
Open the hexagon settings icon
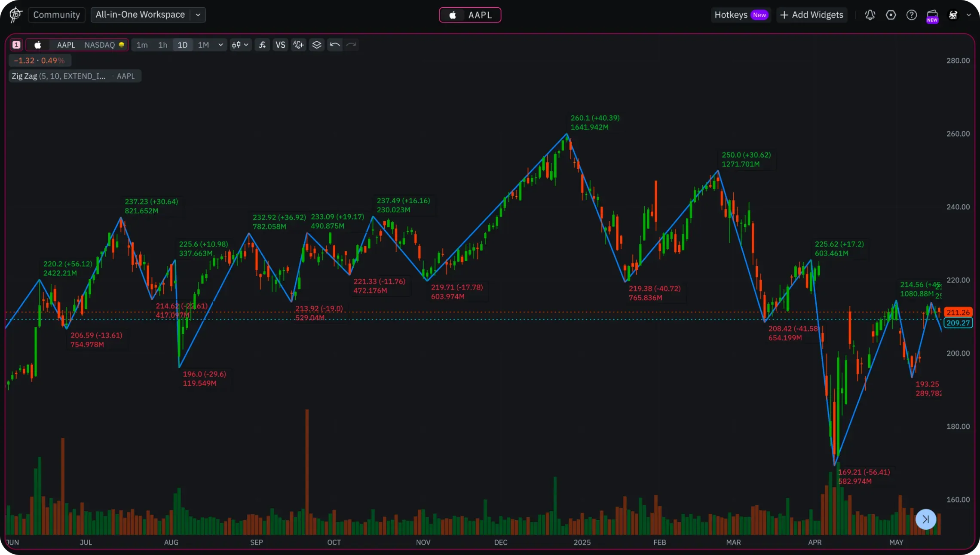tap(891, 15)
